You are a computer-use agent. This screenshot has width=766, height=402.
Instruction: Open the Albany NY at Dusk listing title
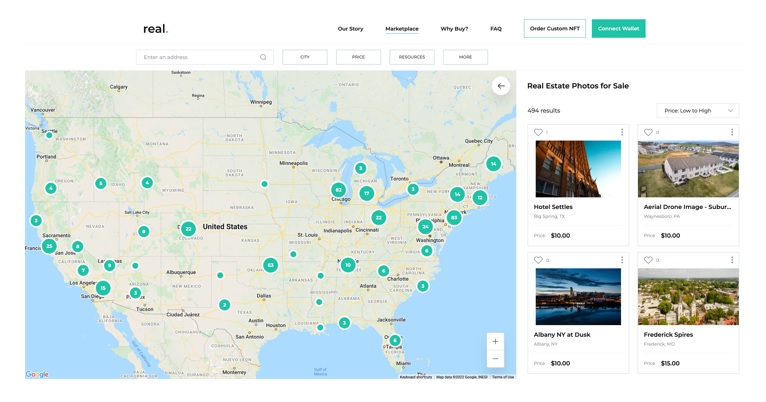tap(562, 335)
